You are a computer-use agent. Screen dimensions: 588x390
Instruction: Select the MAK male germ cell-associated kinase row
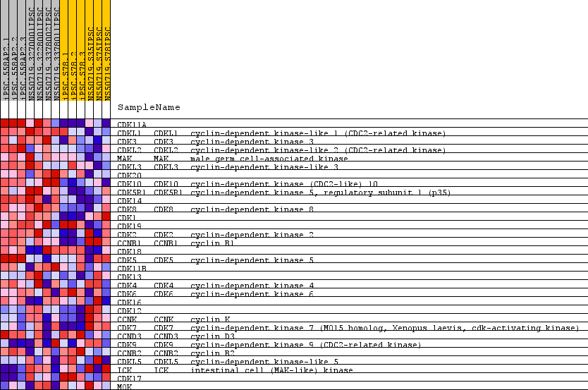coord(233,159)
